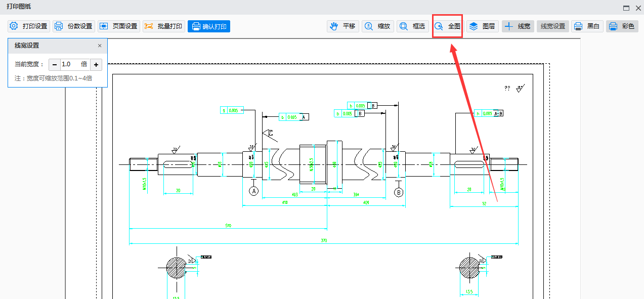
Task: Click the 394 dimension in the drawing
Action: (x=356, y=194)
